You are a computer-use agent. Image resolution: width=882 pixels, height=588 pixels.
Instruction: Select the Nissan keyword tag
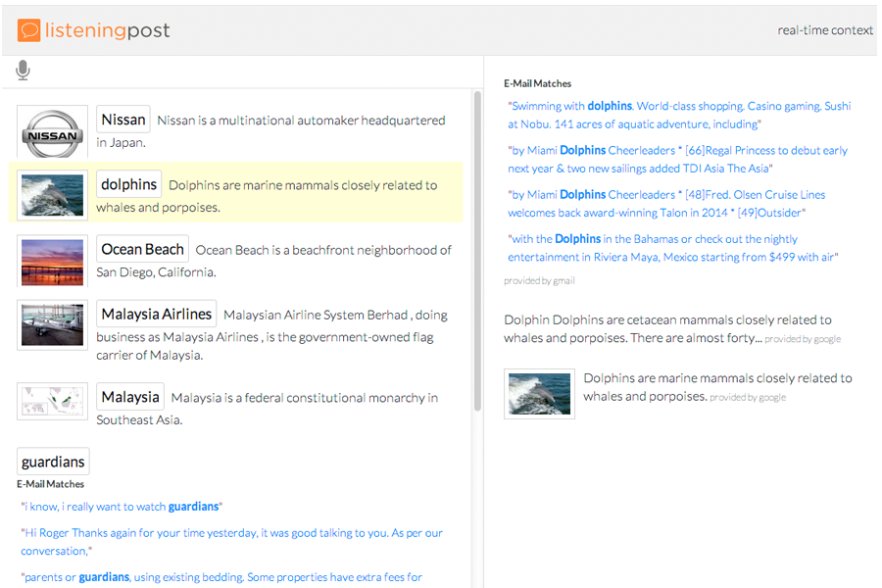coord(123,120)
